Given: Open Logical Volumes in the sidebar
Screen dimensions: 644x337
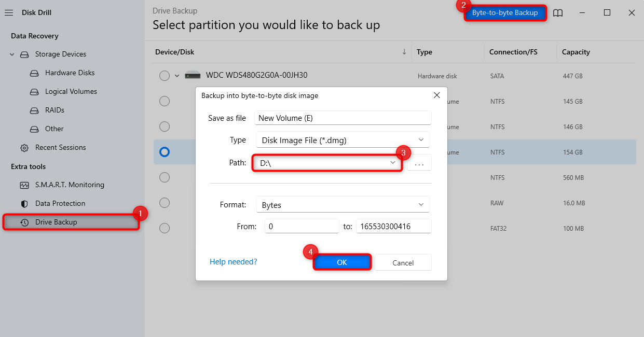Looking at the screenshot, I should pos(71,92).
